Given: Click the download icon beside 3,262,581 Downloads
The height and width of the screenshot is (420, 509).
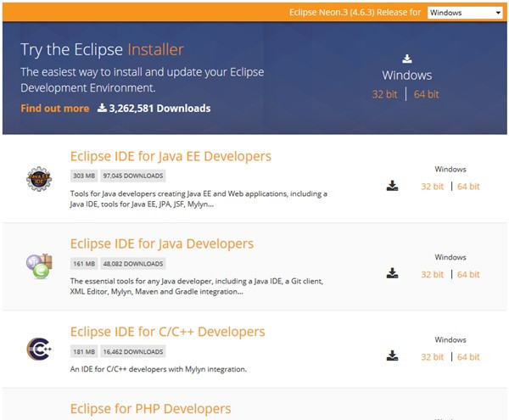Looking at the screenshot, I should pos(102,108).
